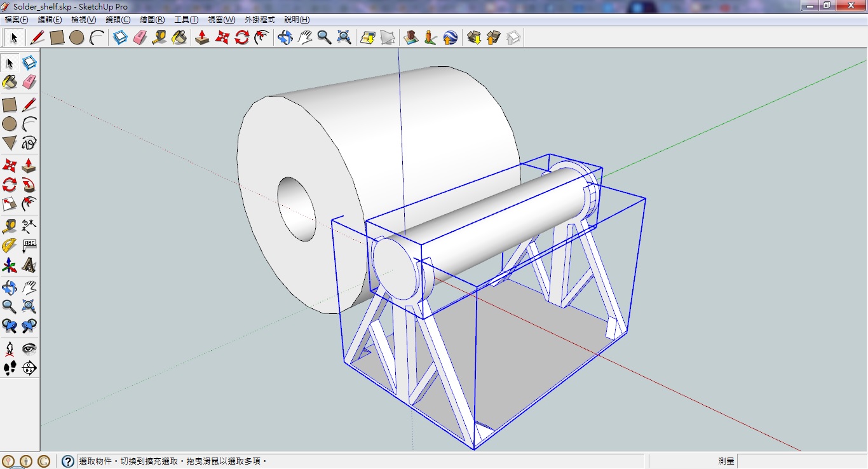Select the Polygon triangle tool
This screenshot has height=469, width=868.
pyautogui.click(x=10, y=143)
